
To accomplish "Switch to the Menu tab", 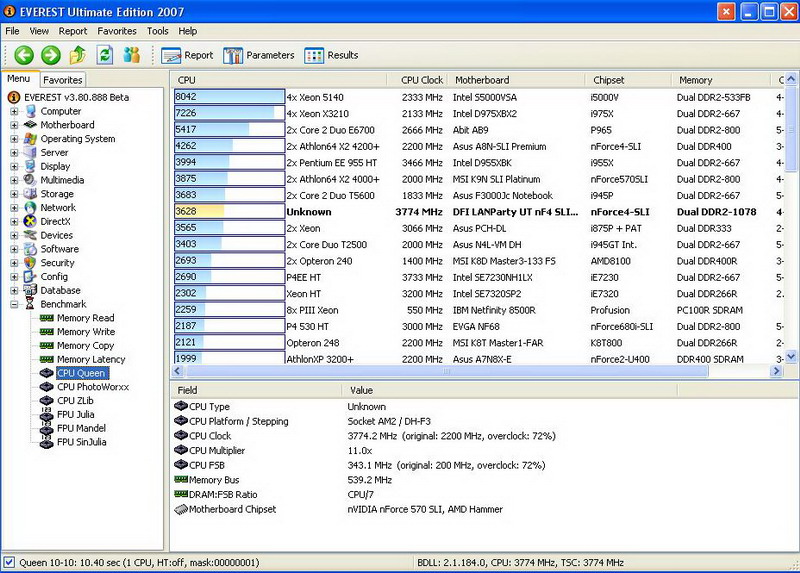I will (x=19, y=79).
